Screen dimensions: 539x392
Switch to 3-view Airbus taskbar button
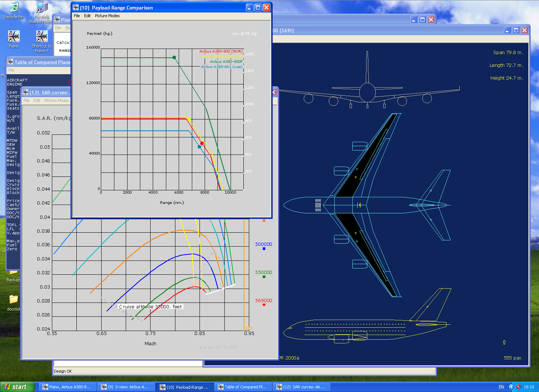tap(126, 387)
